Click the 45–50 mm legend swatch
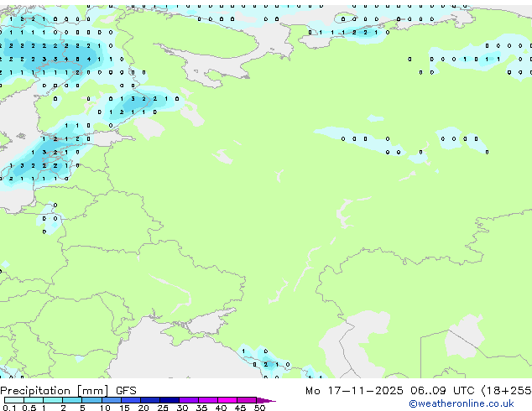This screenshot has width=532, height=411. 247,400
